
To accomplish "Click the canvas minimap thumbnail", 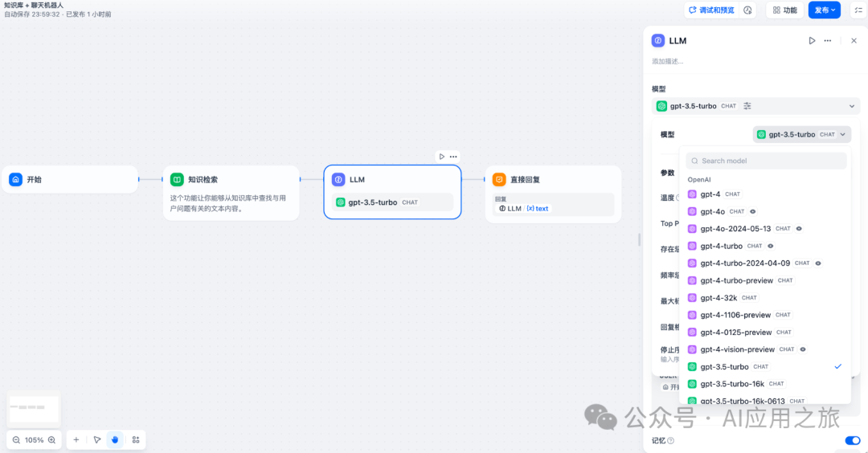I will tap(34, 408).
